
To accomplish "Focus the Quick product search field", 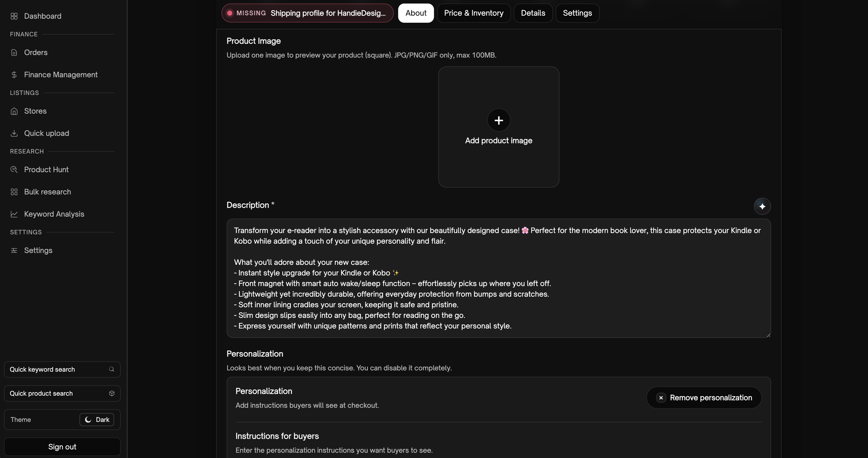I will (57, 393).
